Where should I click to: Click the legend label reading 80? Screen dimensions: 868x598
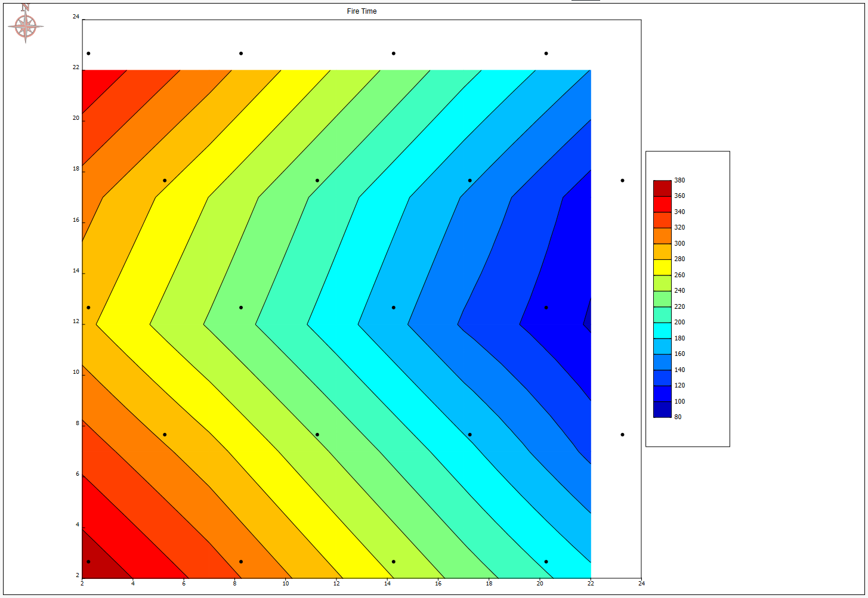tap(678, 417)
